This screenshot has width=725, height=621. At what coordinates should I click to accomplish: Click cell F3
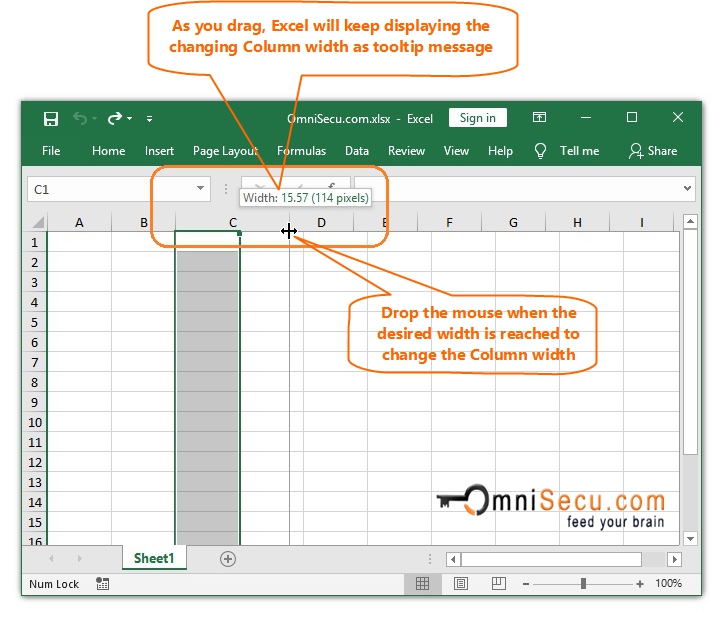click(463, 282)
